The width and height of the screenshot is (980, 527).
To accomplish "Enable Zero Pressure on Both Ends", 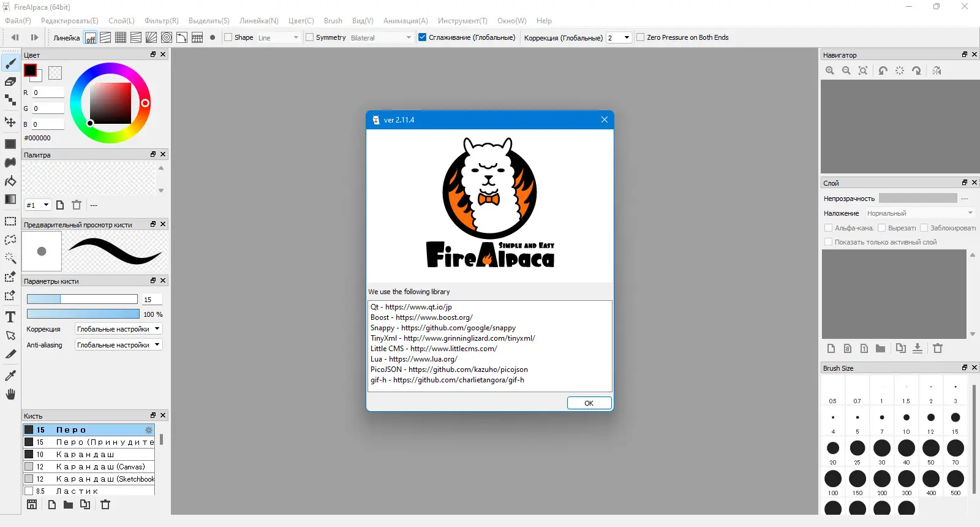I will (x=641, y=37).
